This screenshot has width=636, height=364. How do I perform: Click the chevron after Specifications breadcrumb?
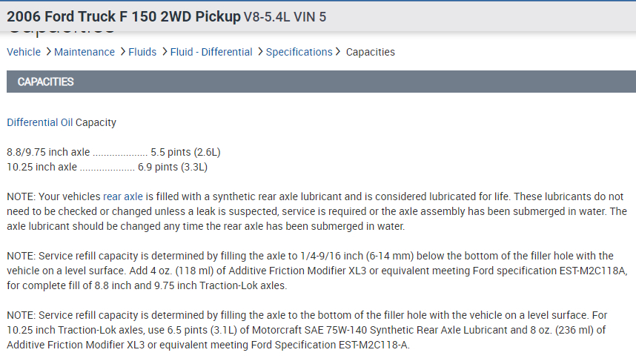(x=338, y=52)
